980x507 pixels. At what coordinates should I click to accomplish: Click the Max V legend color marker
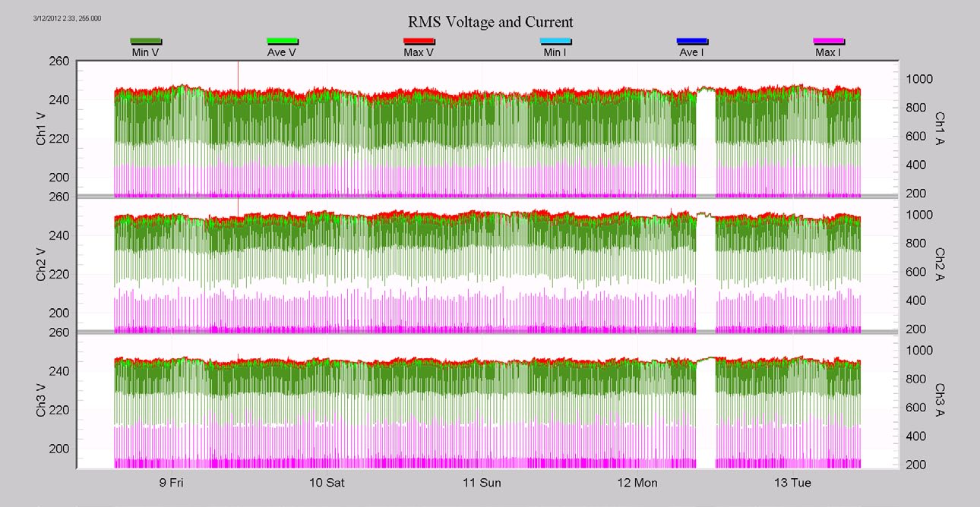tap(418, 42)
